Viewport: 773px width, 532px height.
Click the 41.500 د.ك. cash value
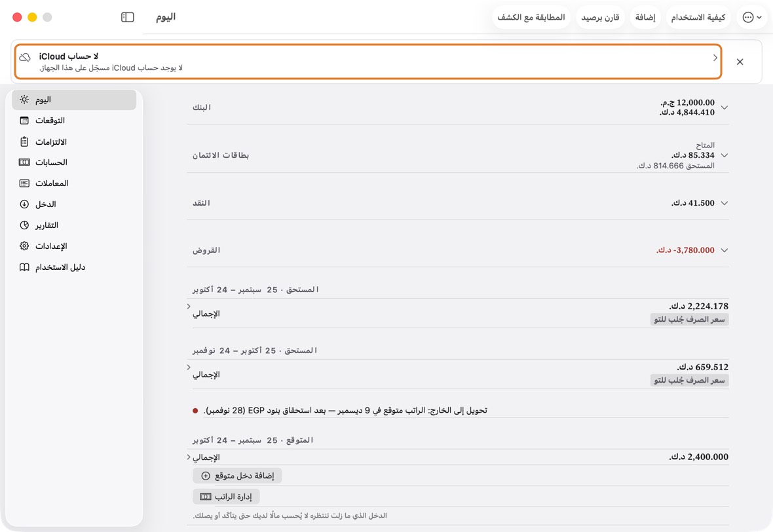[x=692, y=203]
